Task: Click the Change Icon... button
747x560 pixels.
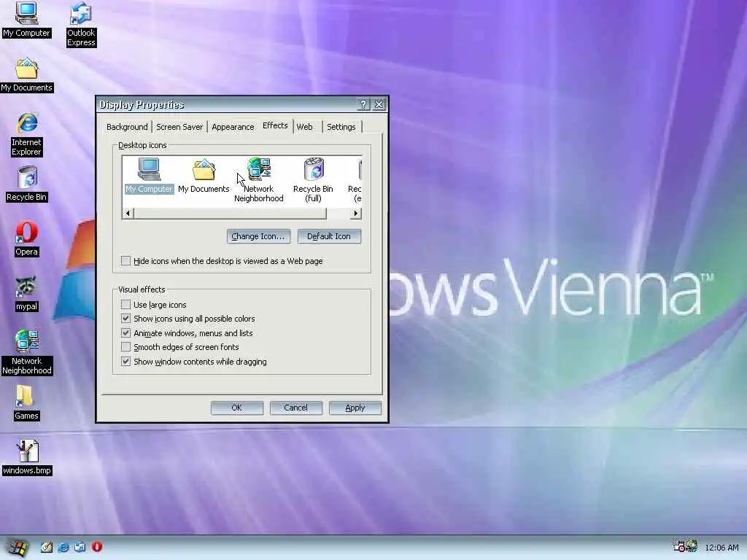Action: coord(258,236)
